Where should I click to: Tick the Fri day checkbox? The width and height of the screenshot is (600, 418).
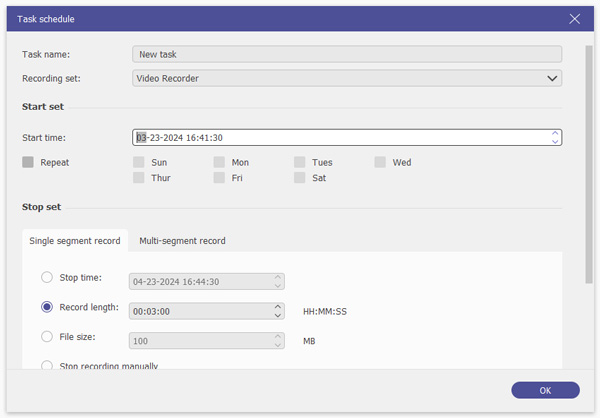pos(219,178)
